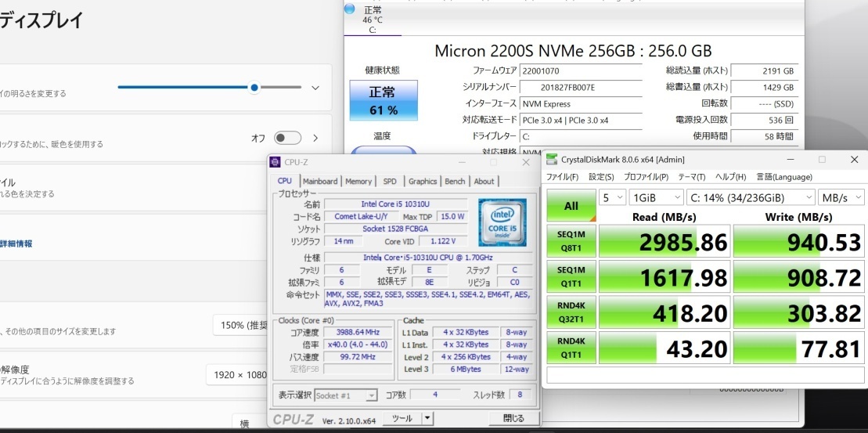This screenshot has width=868, height=433.
Task: Click the serial number 201827FB007E
Action: [x=581, y=87]
